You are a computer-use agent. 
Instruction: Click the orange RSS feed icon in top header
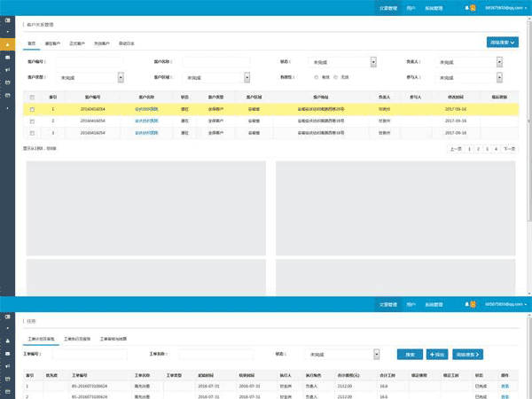tap(473, 8)
